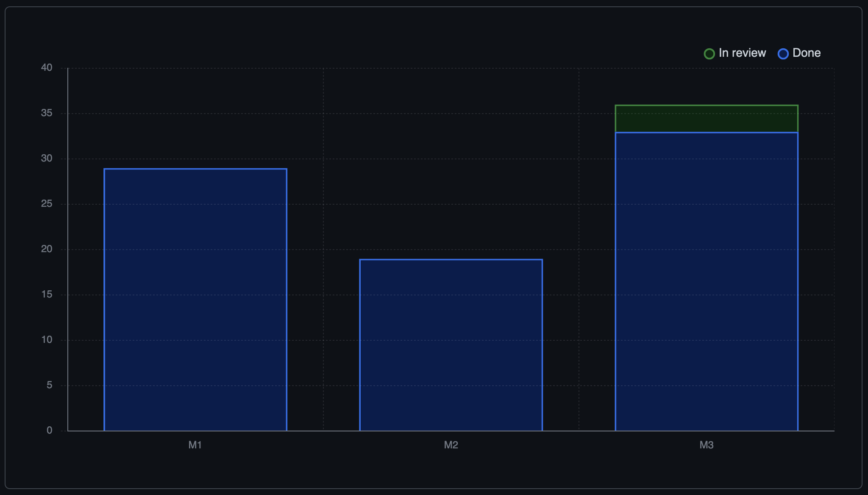Click the 30 y-axis value
The height and width of the screenshot is (495, 868).
click(x=47, y=158)
